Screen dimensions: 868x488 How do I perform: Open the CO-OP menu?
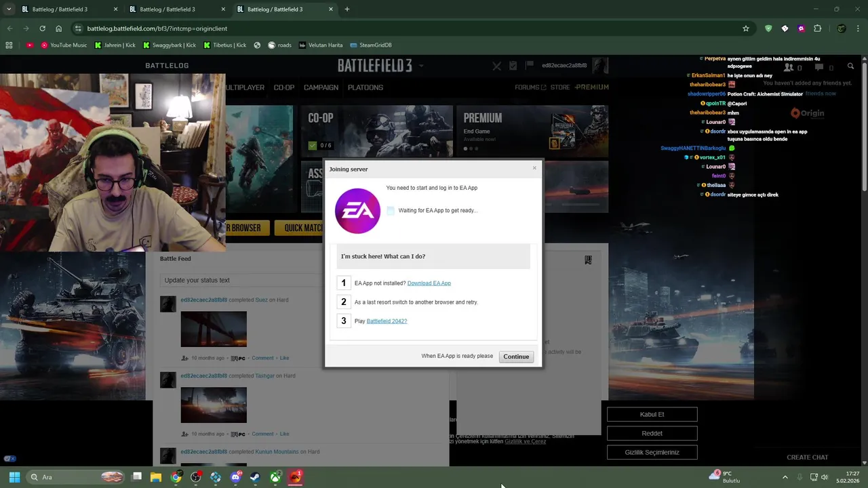click(x=284, y=87)
